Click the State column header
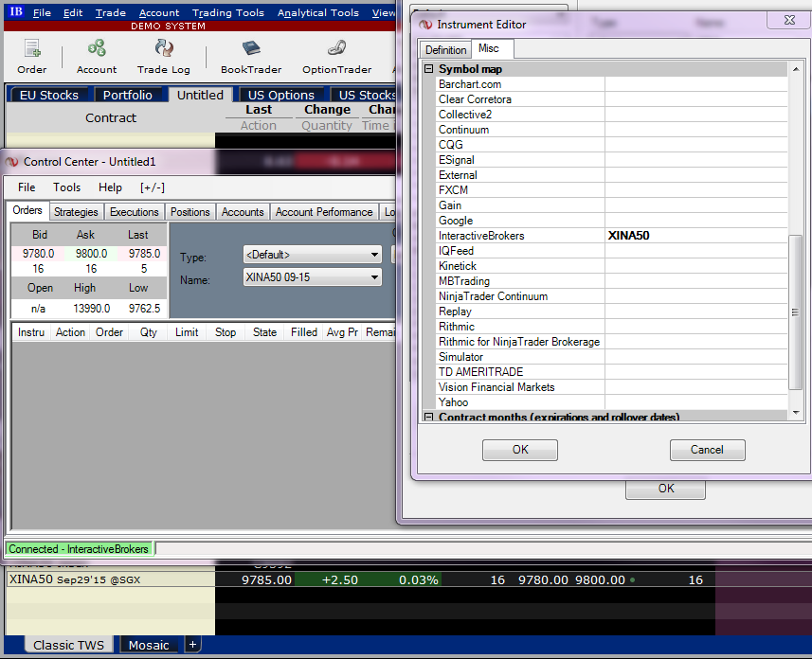 264,332
